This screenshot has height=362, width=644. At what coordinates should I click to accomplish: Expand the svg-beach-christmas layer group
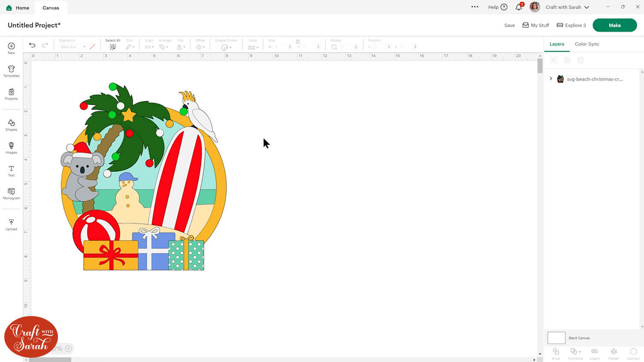(x=551, y=79)
